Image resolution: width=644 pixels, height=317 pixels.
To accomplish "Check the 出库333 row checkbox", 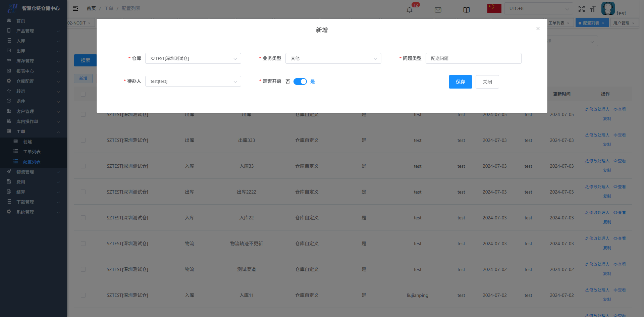I will tap(83, 140).
